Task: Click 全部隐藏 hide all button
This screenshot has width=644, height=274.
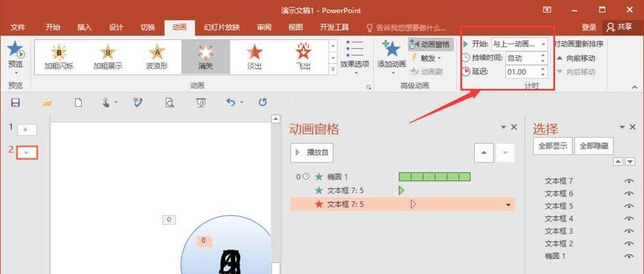Action: coord(594,146)
